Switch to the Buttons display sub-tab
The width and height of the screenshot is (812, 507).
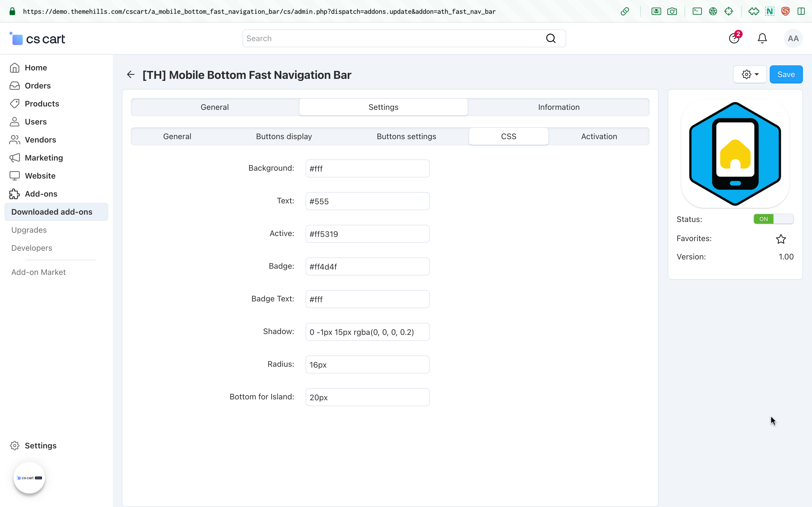[x=284, y=137]
